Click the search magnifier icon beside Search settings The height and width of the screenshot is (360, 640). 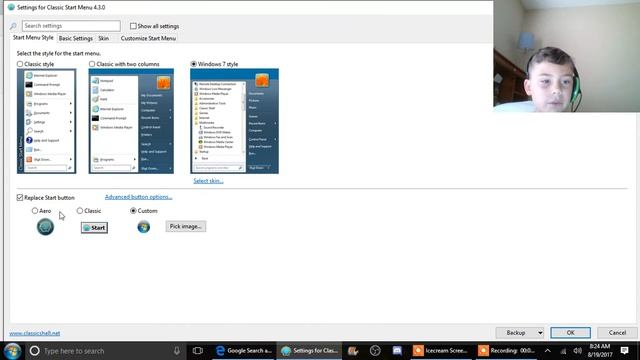(13, 26)
